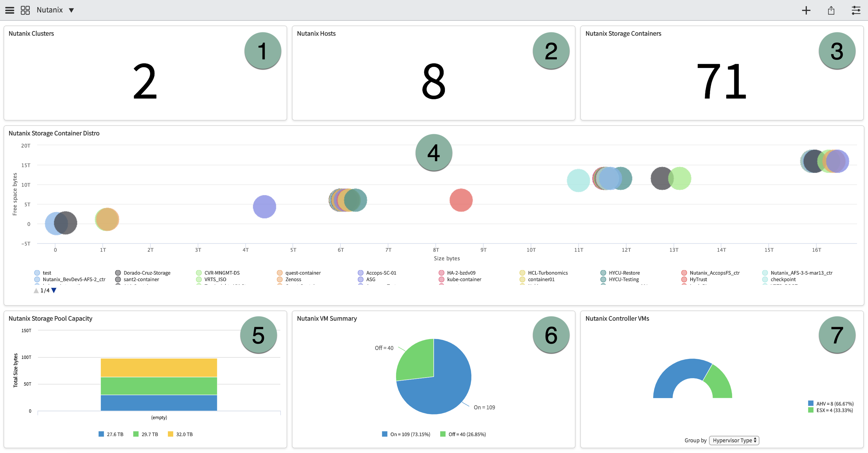Viewport: 868px width, 453px height.
Task: Go to previous legend page arrow
Action: (36, 290)
